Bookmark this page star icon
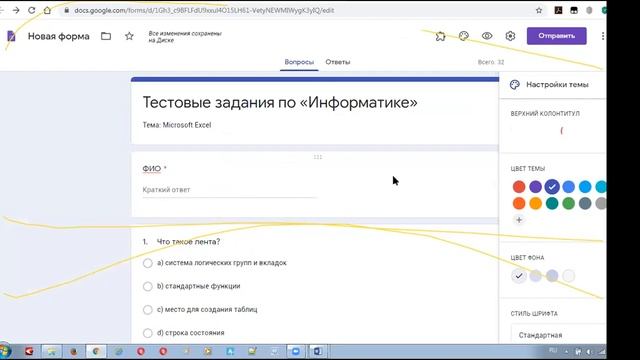 tap(539, 11)
